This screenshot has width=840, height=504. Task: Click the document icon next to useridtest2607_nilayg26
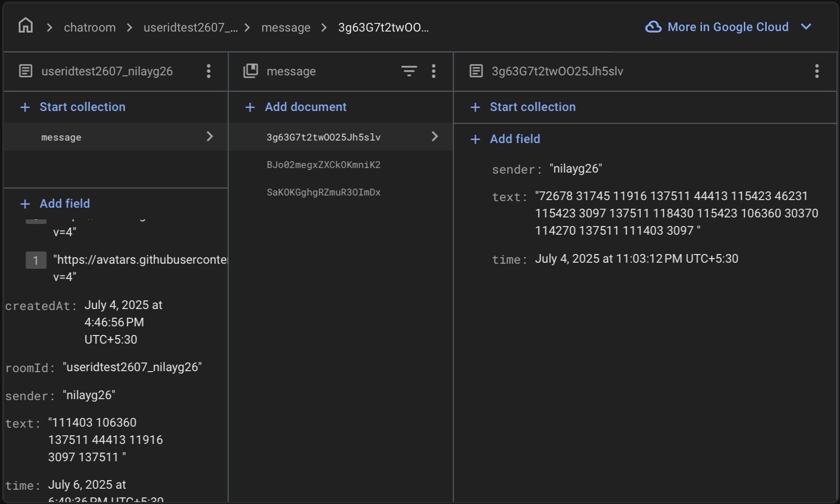[x=25, y=71]
